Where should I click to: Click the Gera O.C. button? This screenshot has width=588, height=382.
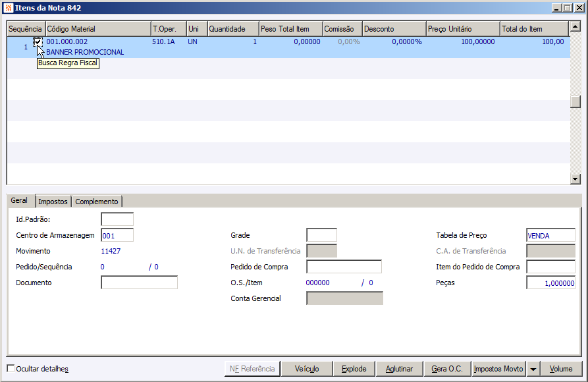(x=447, y=369)
